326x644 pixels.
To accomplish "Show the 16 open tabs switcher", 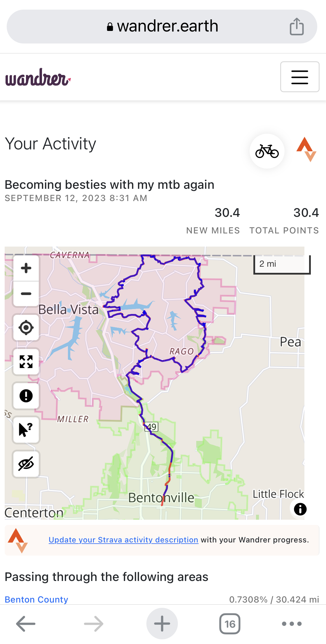I will [x=230, y=624].
